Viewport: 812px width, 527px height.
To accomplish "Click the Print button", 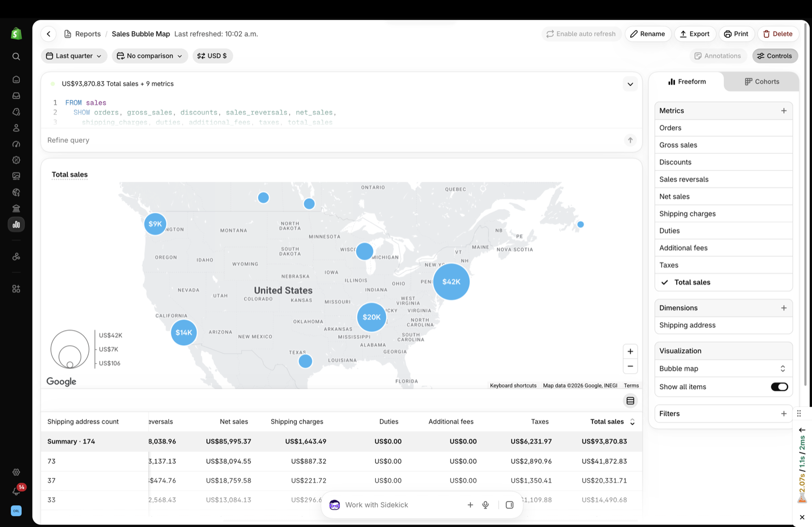I will (x=736, y=34).
